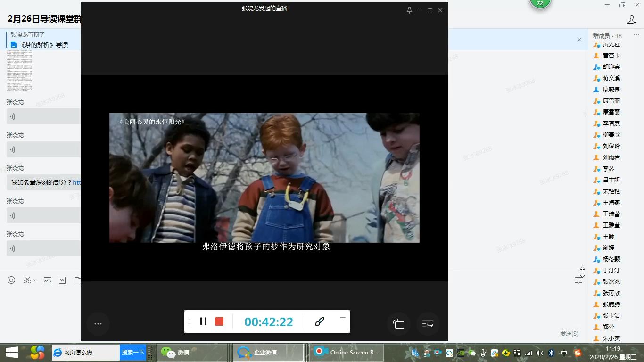Open the recorder's drawing pen tool
This screenshot has width=644, height=362.
[320, 321]
